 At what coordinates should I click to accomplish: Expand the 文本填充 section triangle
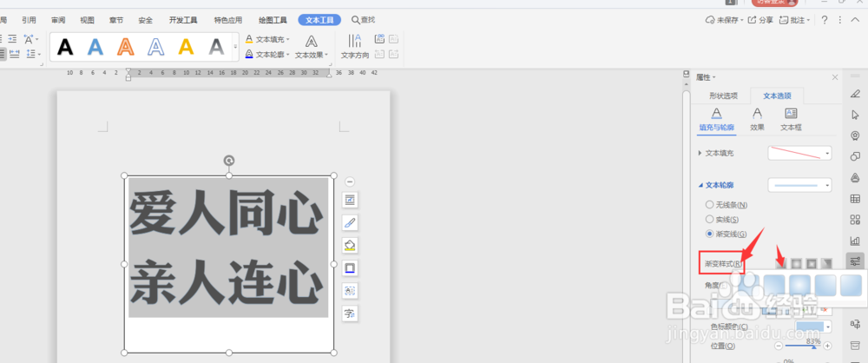(700, 153)
